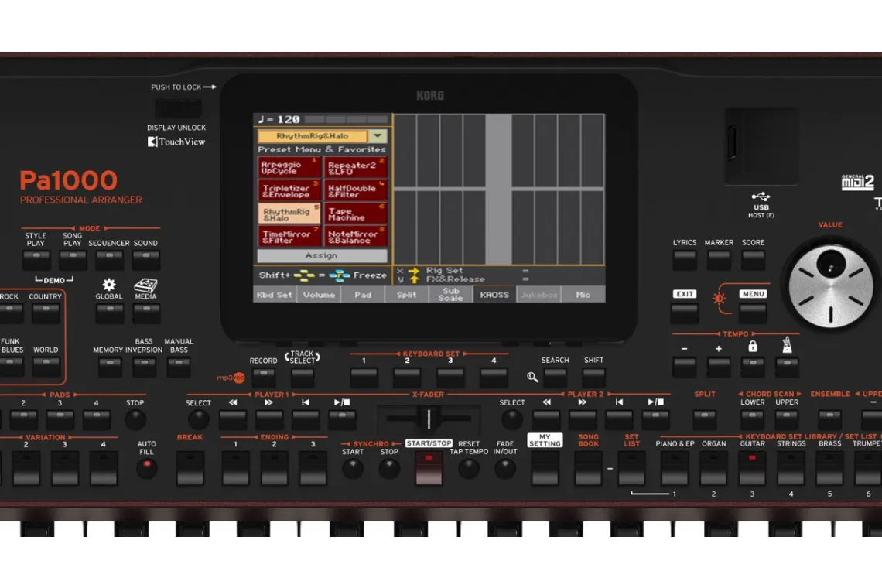Select the Mic tab

click(x=583, y=295)
